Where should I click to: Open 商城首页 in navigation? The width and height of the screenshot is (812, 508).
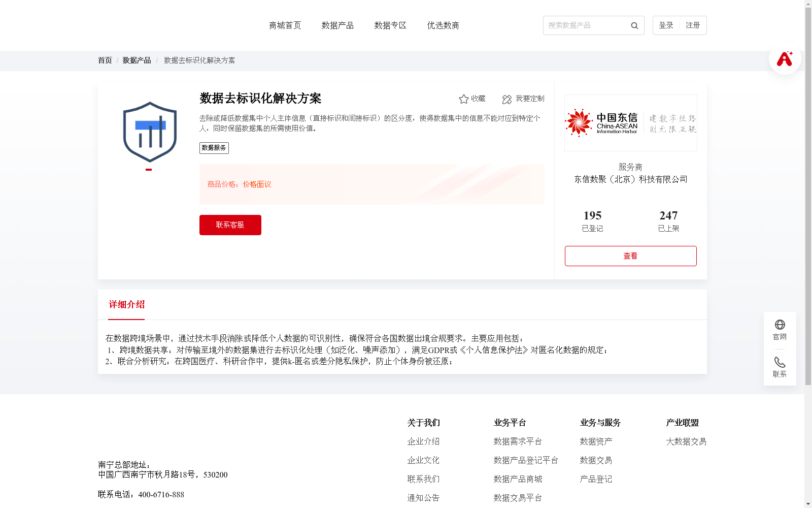pyautogui.click(x=285, y=25)
